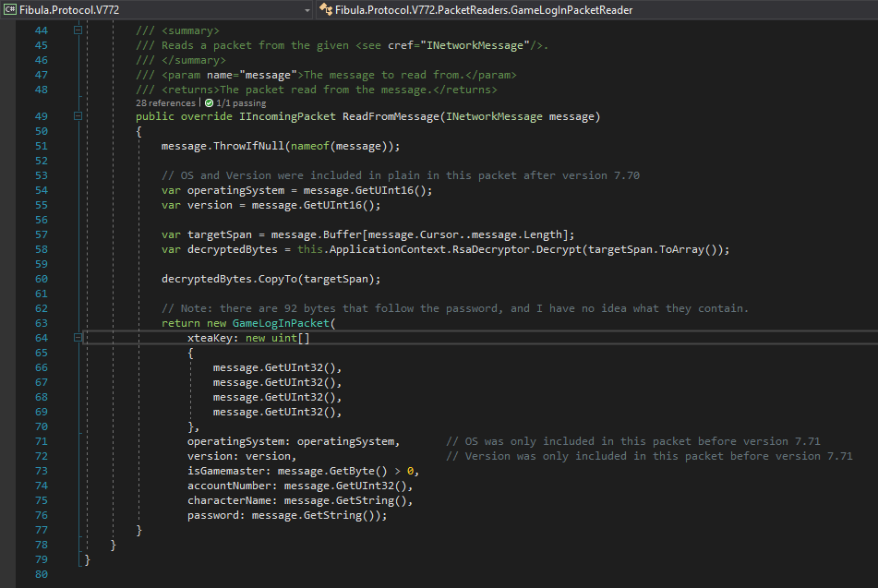
Task: Click RsaDecryptor on line 58
Action: 490,249
